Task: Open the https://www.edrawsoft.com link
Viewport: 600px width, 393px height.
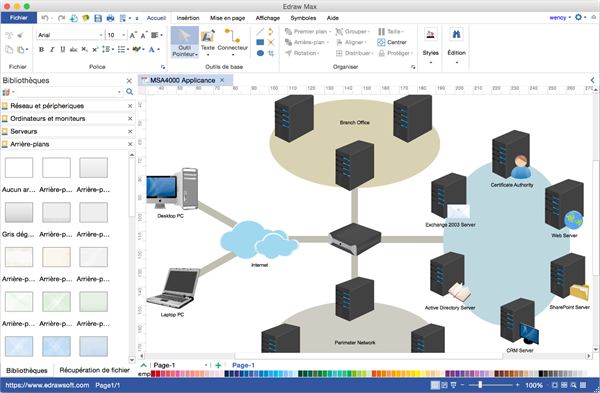Action: (47, 385)
